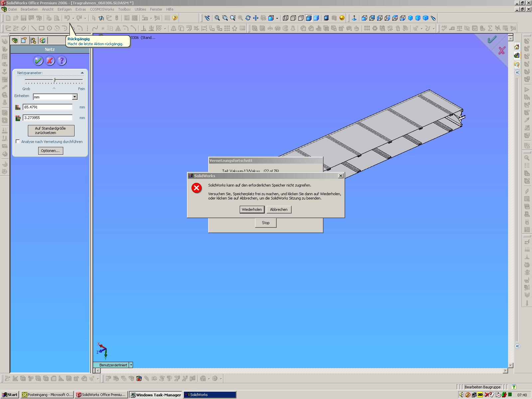Select the Previous View toolbar icon
532x399 pixels.
pyautogui.click(x=207, y=18)
